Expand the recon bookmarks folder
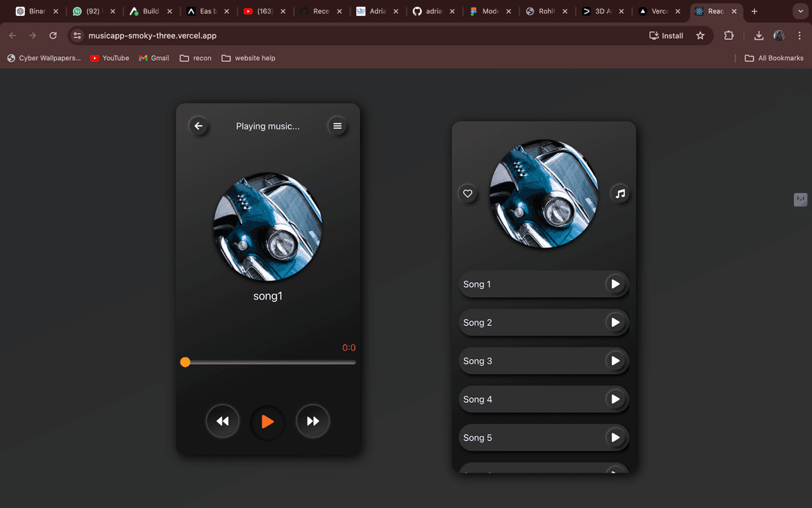812x508 pixels. tap(195, 58)
